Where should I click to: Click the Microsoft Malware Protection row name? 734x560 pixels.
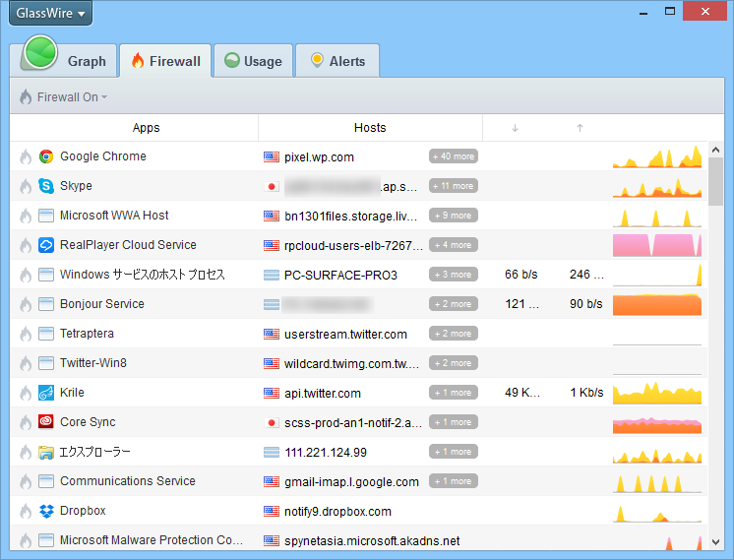click(152, 540)
